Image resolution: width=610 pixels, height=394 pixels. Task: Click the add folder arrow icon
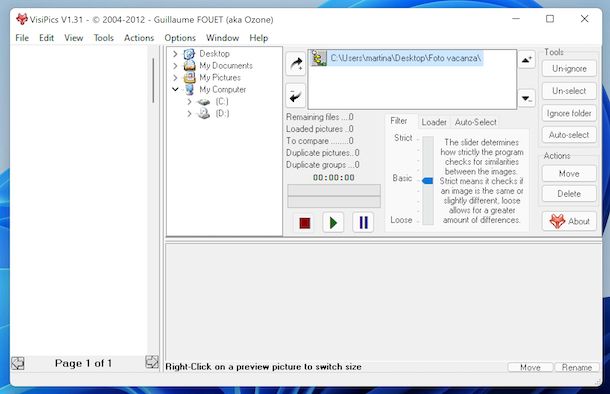point(296,64)
